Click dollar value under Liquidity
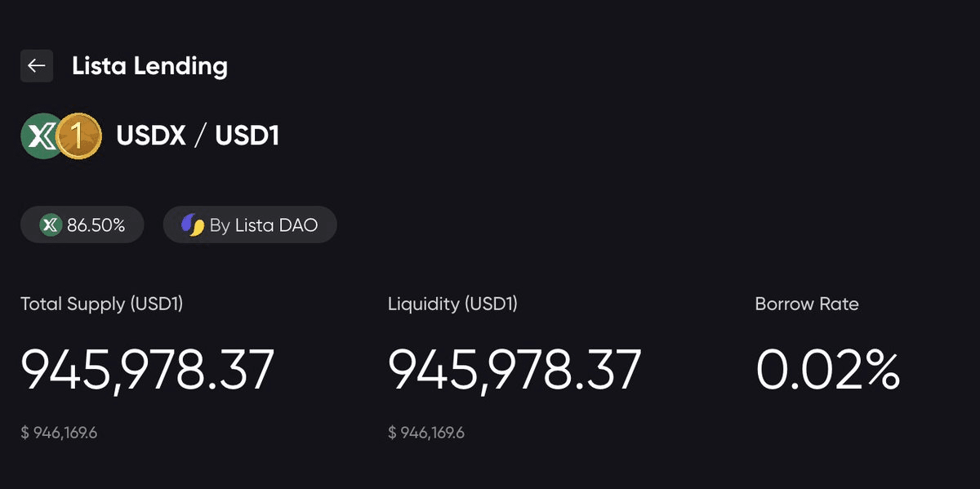Screen dimensions: 980x489 click(x=426, y=433)
